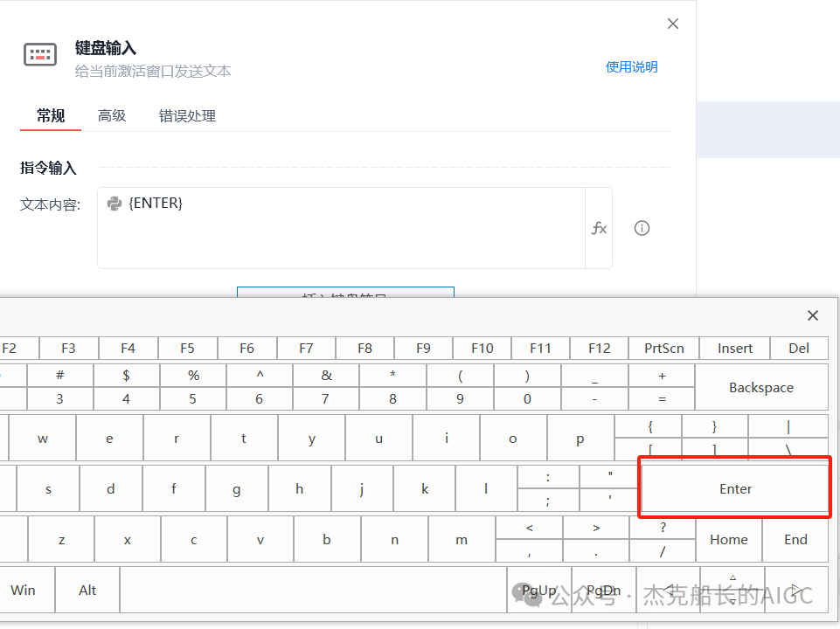Viewport: 840px width, 629px height.
Task: Click the Del key
Action: pos(799,348)
